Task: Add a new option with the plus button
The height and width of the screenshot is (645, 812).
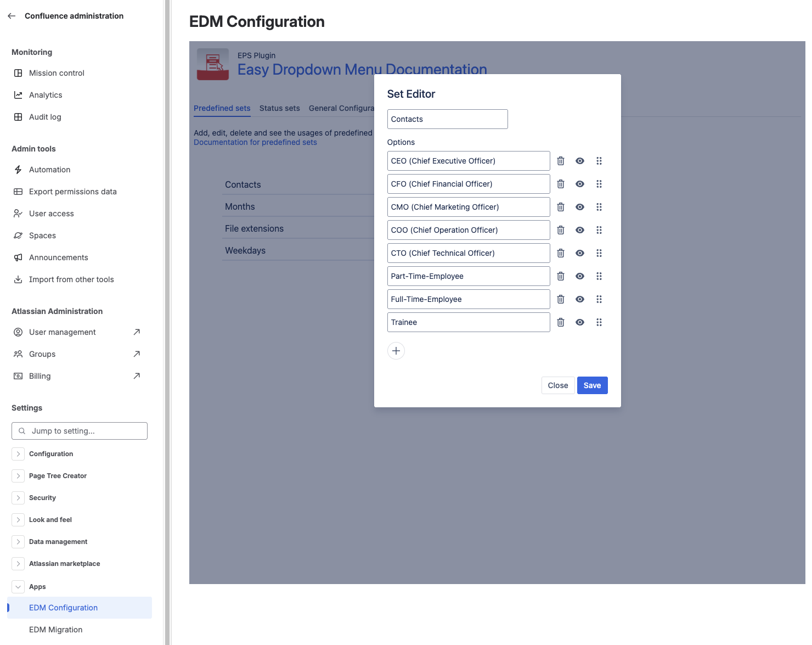Action: pyautogui.click(x=396, y=351)
